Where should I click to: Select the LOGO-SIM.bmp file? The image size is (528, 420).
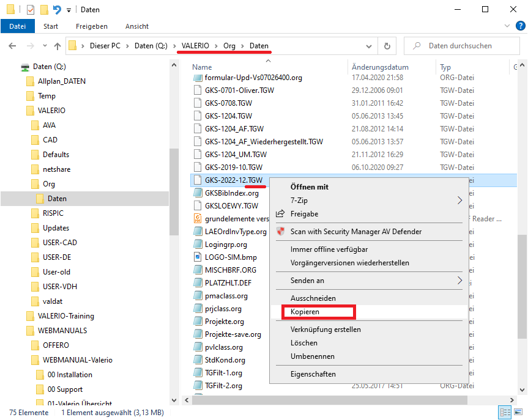tap(231, 257)
